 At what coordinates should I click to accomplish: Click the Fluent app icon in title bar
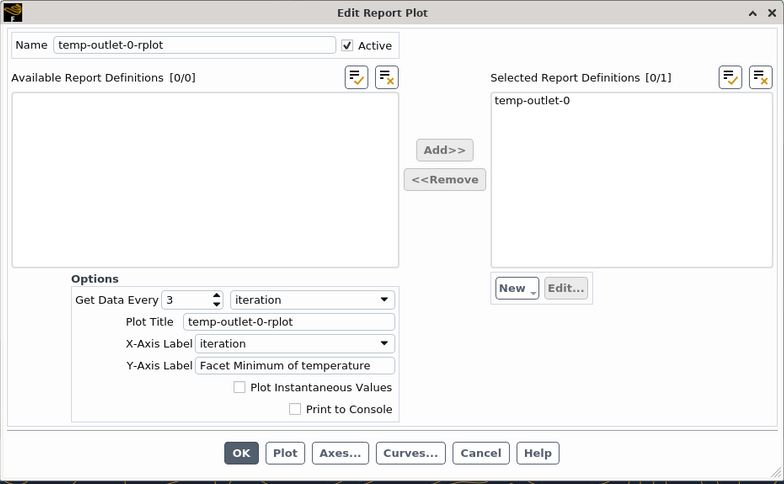[x=13, y=13]
